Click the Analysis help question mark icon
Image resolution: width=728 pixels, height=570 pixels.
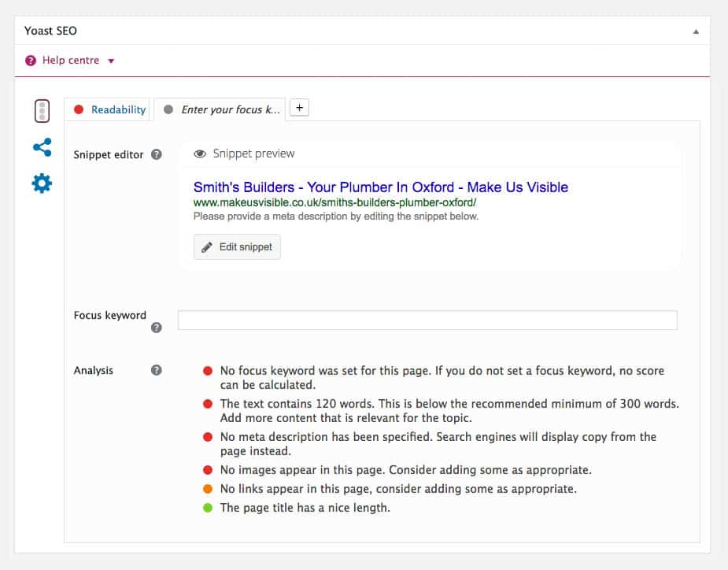[x=157, y=370]
